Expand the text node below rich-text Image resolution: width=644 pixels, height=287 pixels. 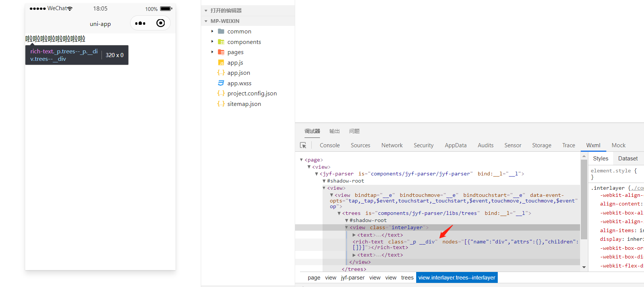pyautogui.click(x=354, y=255)
